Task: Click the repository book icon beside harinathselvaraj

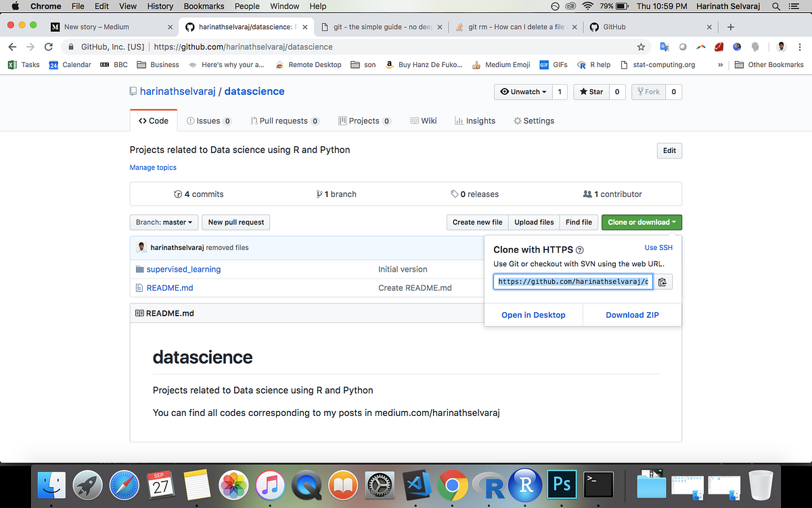Action: pyautogui.click(x=133, y=91)
